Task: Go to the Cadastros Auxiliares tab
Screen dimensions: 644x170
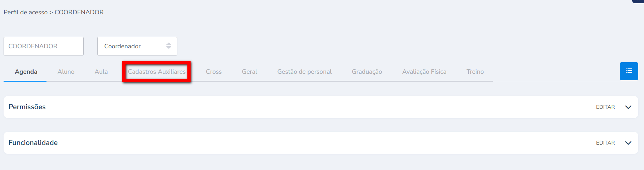Action: click(x=157, y=72)
